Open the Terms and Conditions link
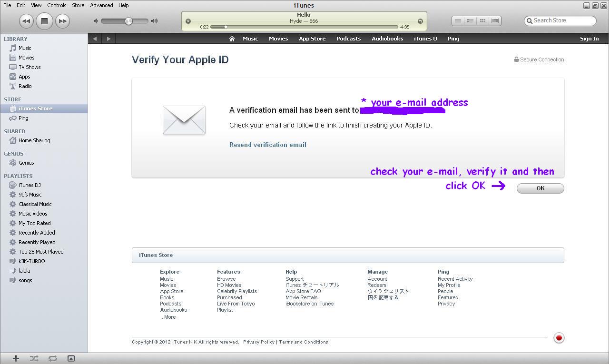Image resolution: width=610 pixels, height=364 pixels. 304,342
